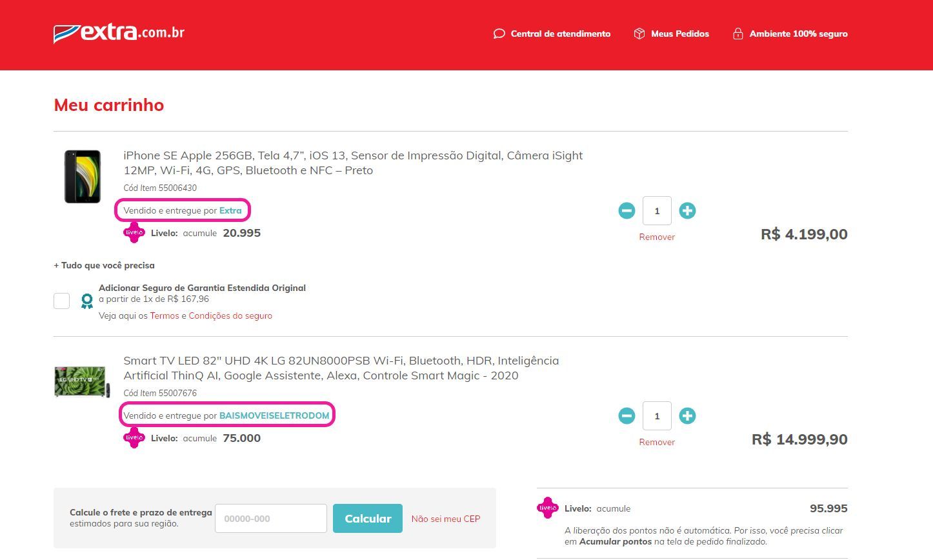Increase the iPhone SE quantity with plus button
The height and width of the screenshot is (560, 933).
pyautogui.click(x=687, y=210)
